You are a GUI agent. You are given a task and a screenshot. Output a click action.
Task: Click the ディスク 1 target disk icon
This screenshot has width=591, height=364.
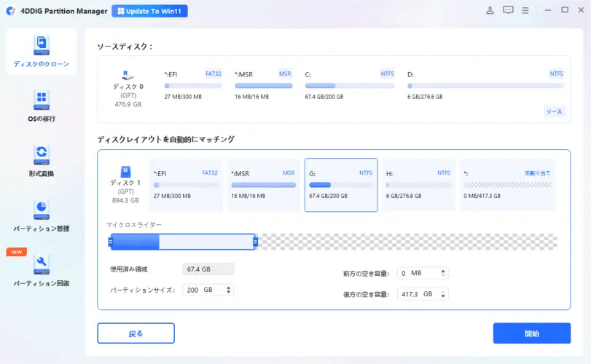coord(125,172)
